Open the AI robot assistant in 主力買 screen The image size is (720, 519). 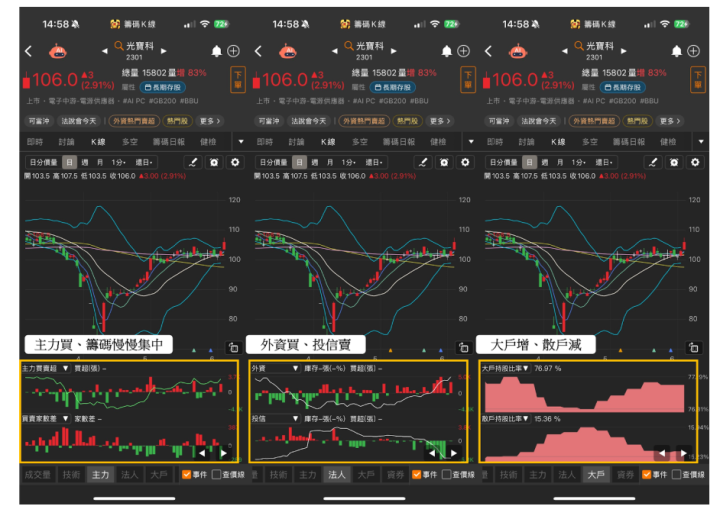pos(58,51)
